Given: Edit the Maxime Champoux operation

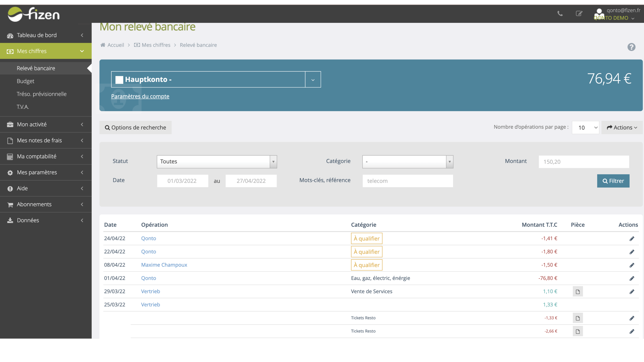Looking at the screenshot, I should [x=632, y=265].
